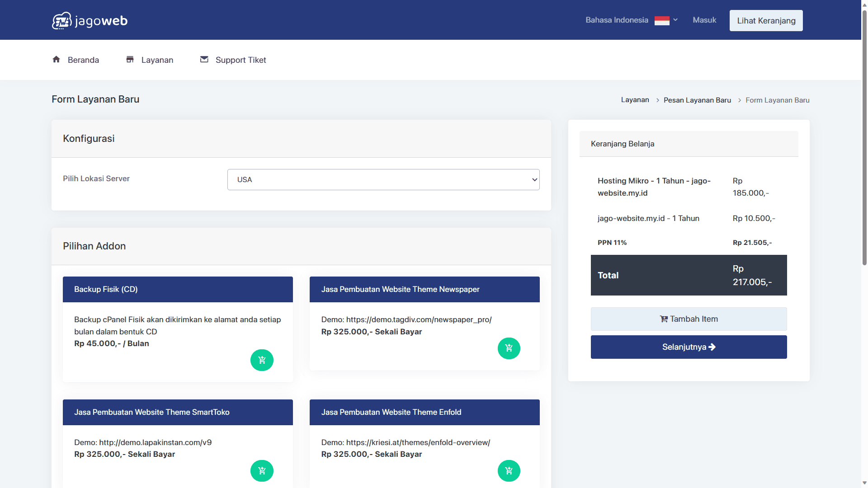Open the Pilih Lokasi Server dropdown

coord(383,179)
